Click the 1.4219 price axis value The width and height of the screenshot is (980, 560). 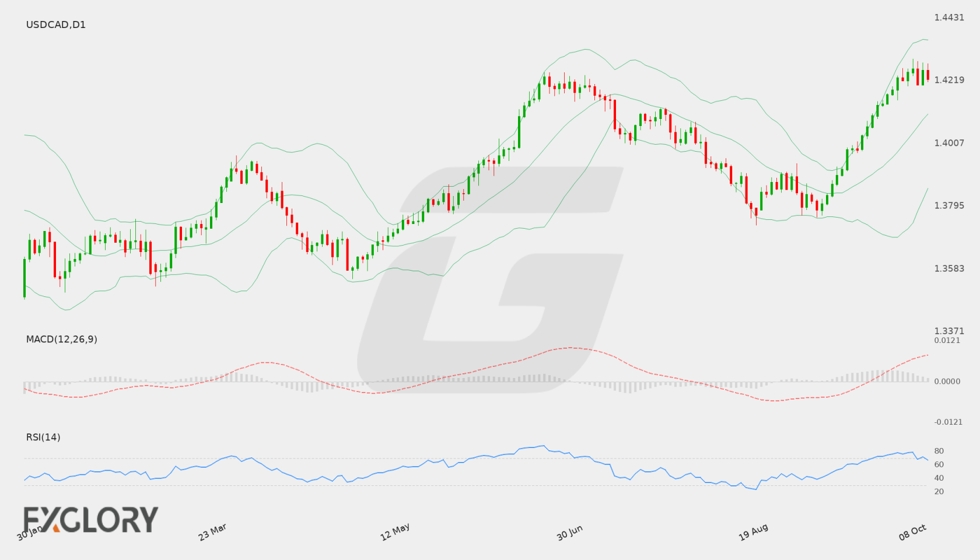coord(949,80)
